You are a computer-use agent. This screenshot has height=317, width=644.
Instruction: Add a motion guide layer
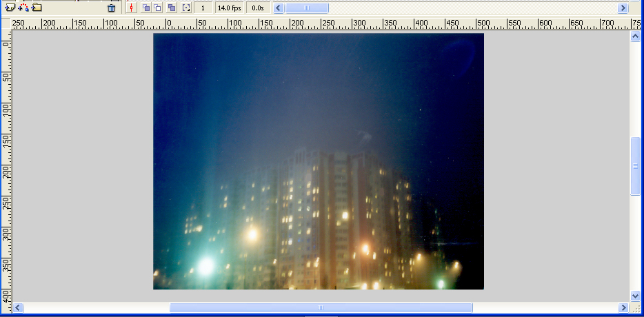point(23,8)
